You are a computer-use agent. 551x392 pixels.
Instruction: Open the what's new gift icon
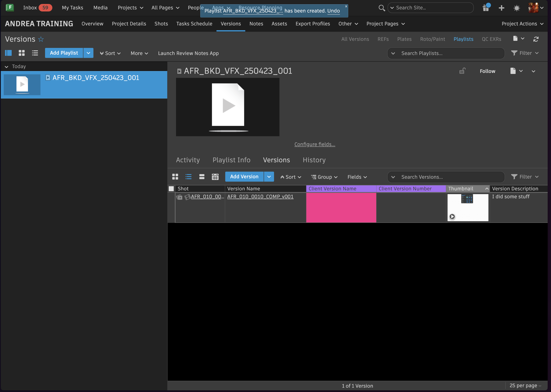click(486, 8)
